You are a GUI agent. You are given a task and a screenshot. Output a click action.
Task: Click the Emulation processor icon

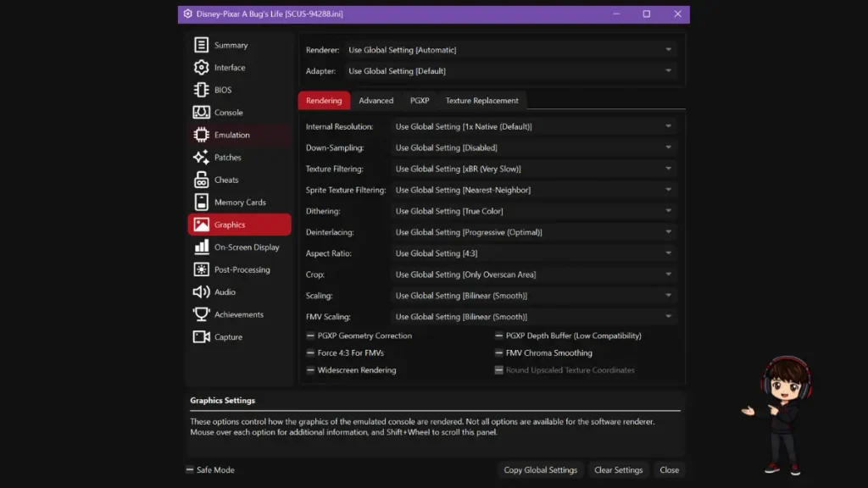(201, 135)
